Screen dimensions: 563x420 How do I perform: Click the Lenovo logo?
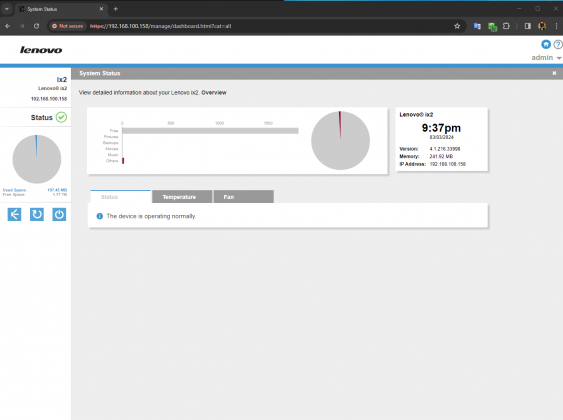(x=41, y=50)
